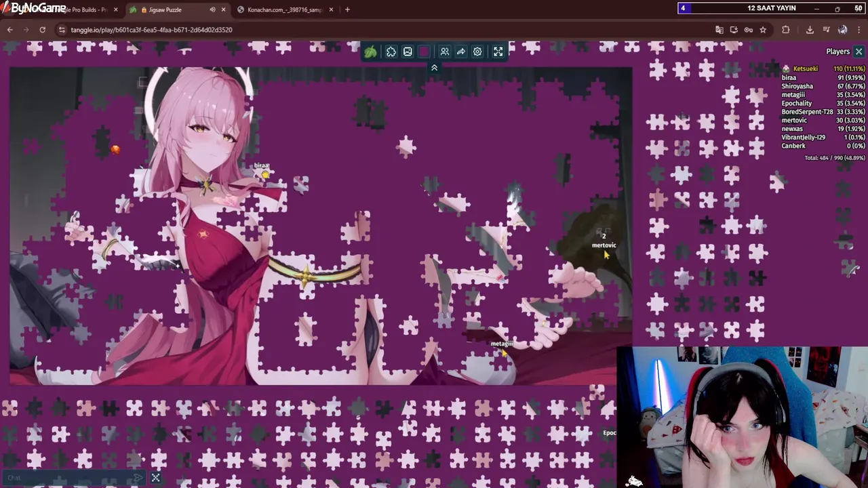The width and height of the screenshot is (868, 488).
Task: Collapse the toolbar with the double chevron
Action: (x=434, y=68)
